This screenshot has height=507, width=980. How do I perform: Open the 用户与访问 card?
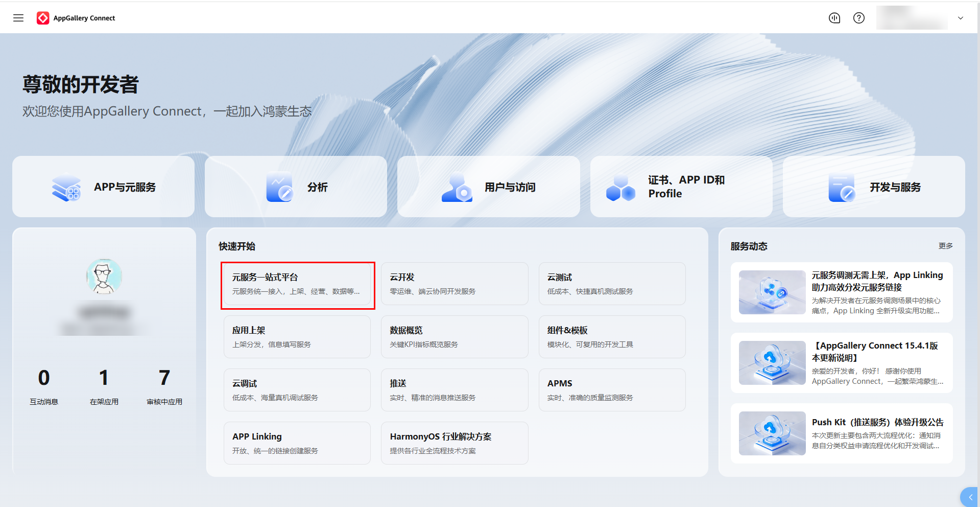[488, 187]
